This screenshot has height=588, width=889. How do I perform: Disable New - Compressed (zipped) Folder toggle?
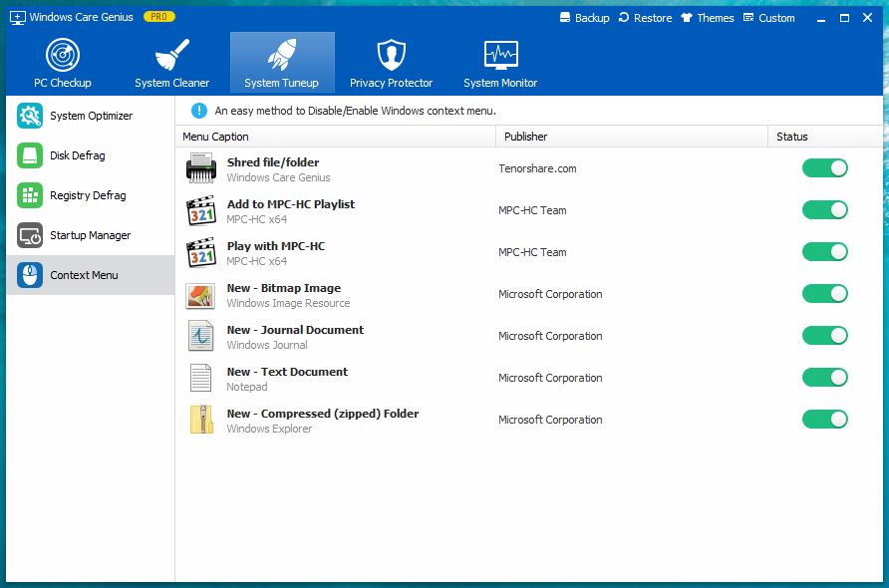tap(825, 420)
